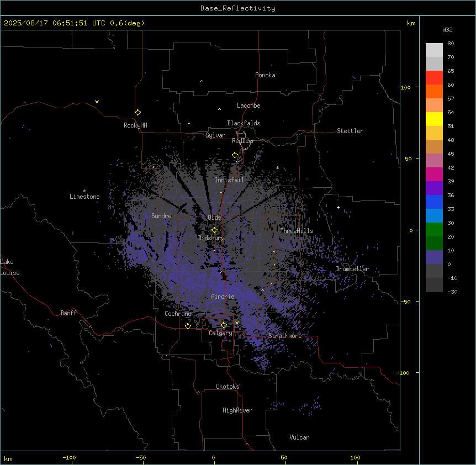The width and height of the screenshot is (476, 465).
Task: Click the Banff label
Action: 68,313
